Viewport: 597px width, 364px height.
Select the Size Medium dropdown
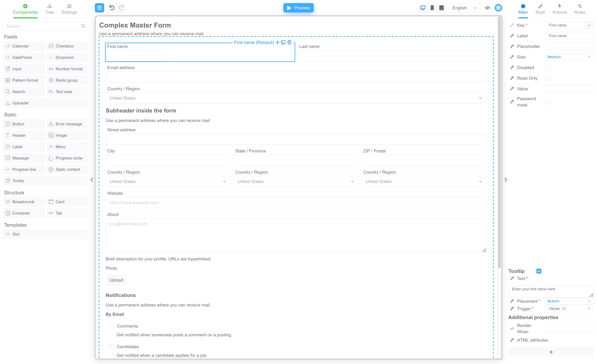565,57
